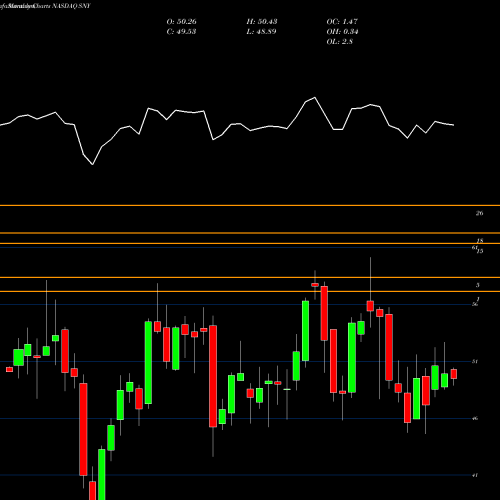Select the open value O: 50.26
This screenshot has width=500, height=500.
(181, 22)
